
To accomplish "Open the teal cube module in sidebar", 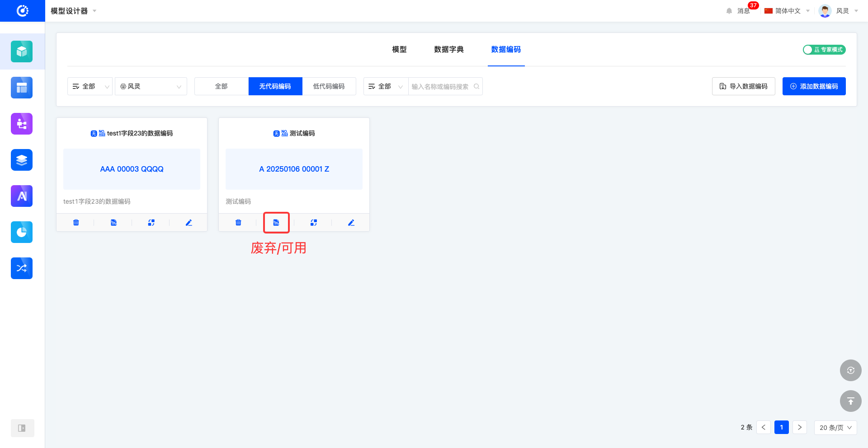I will pyautogui.click(x=22, y=51).
